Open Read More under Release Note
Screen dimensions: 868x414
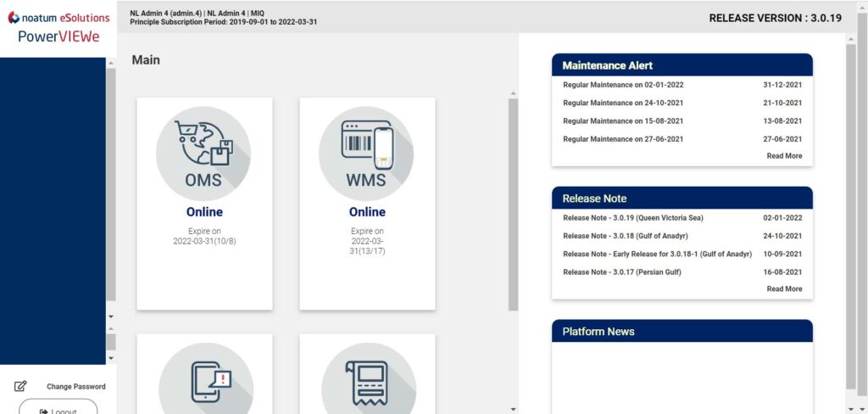[784, 289]
